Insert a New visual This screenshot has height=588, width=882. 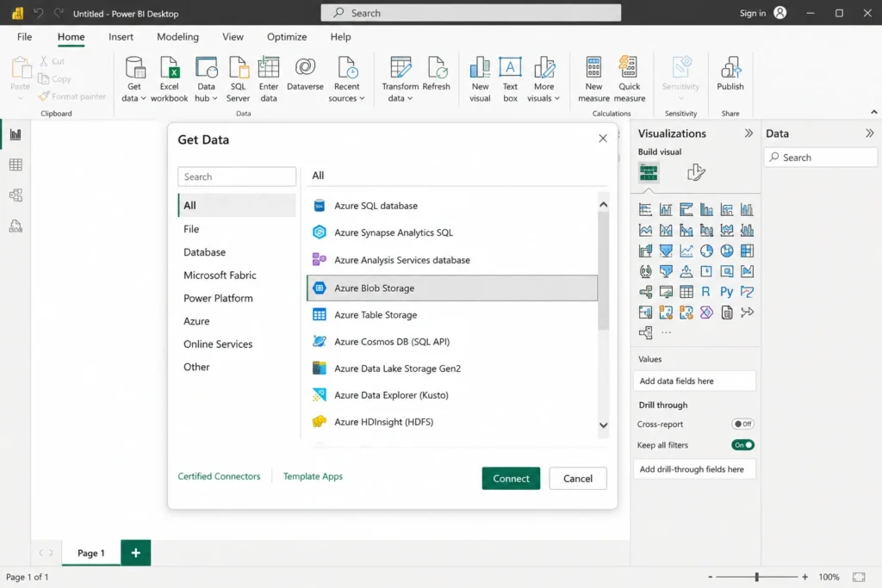tap(480, 79)
